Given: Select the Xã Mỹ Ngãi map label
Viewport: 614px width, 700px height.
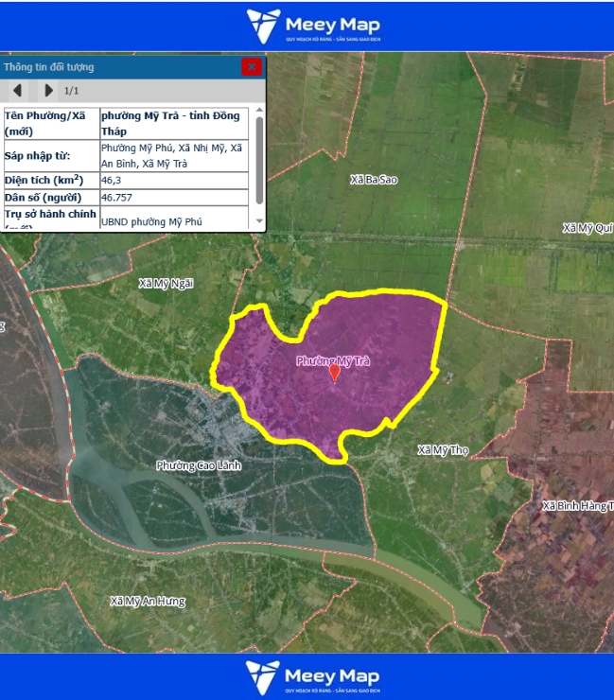Looking at the screenshot, I should (166, 283).
